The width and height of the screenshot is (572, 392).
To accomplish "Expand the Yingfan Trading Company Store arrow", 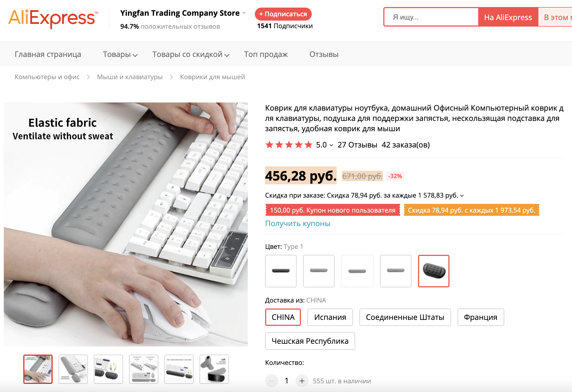I will pyautogui.click(x=244, y=13).
